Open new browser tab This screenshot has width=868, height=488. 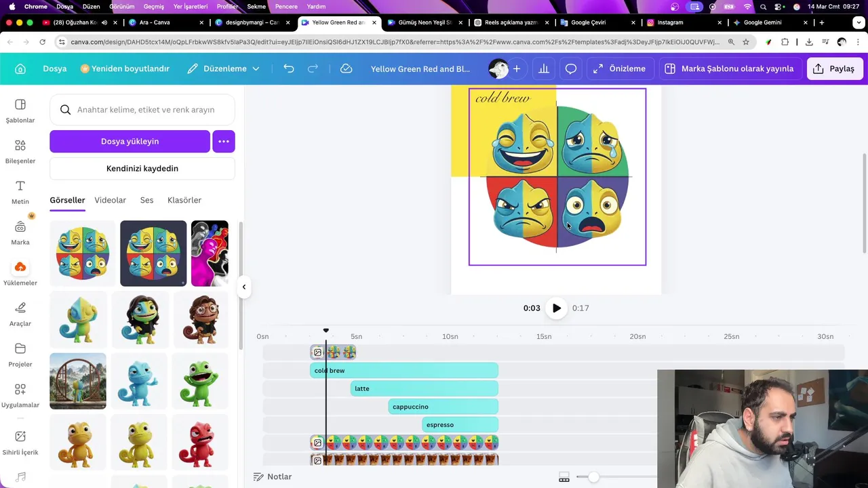tap(822, 22)
